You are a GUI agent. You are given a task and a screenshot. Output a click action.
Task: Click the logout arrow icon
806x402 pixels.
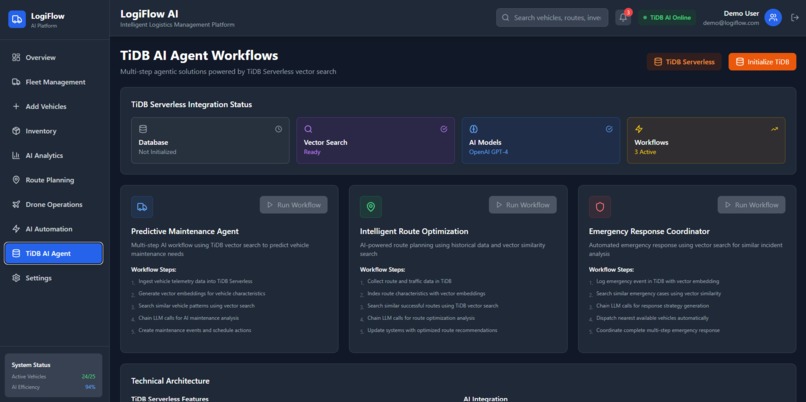794,17
